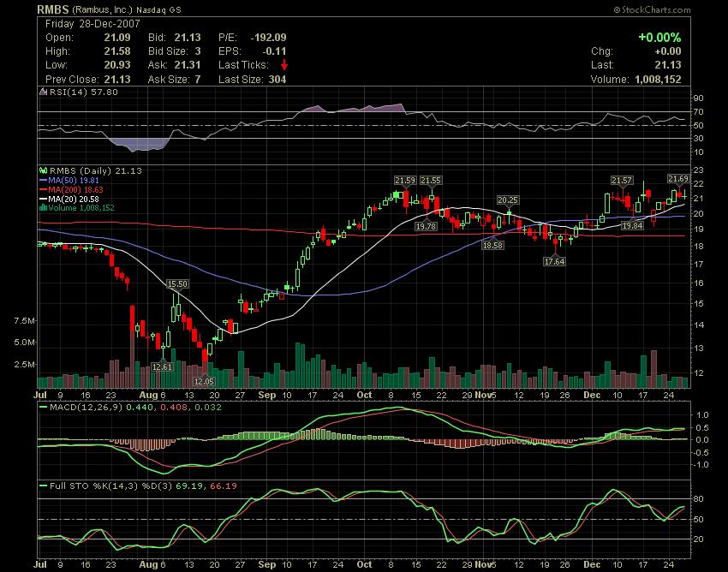This screenshot has width=728, height=572.
Task: Click the RMBS ticker symbol in the title
Action: 53,9
